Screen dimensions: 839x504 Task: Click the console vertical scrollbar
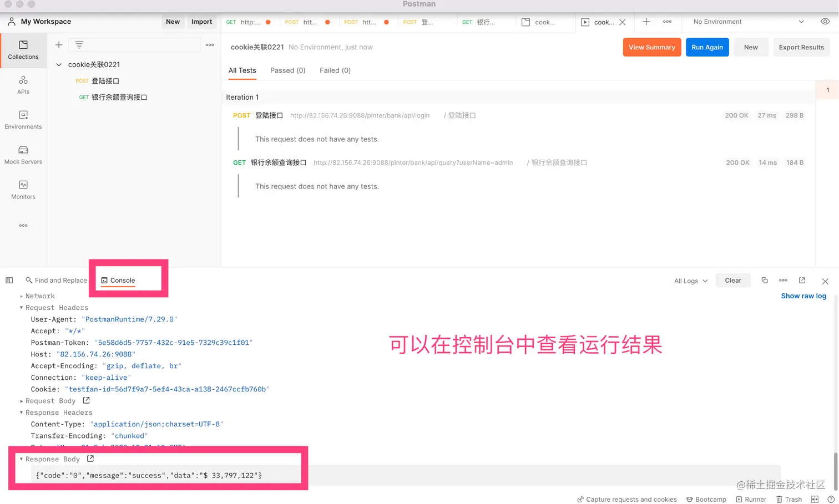click(x=836, y=471)
